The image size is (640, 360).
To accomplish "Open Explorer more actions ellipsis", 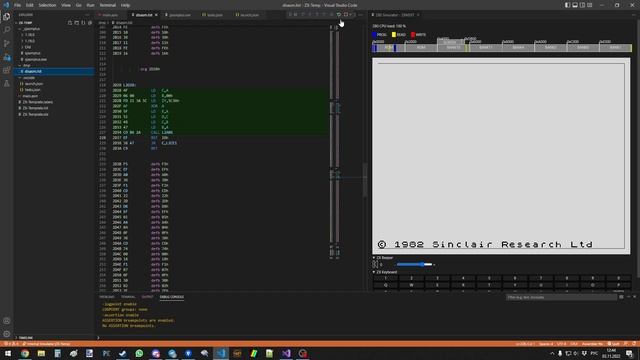I will (87, 15).
